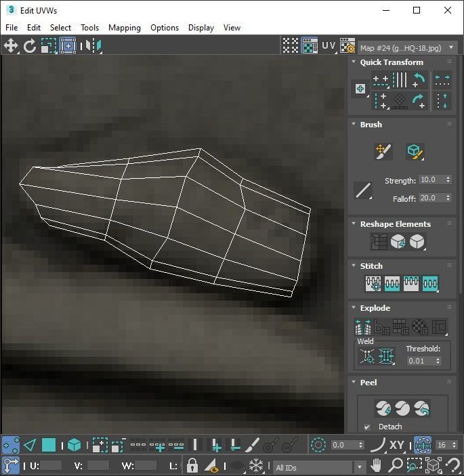Select the Scale tool
This screenshot has width=464, height=476.
pyautogui.click(x=49, y=46)
